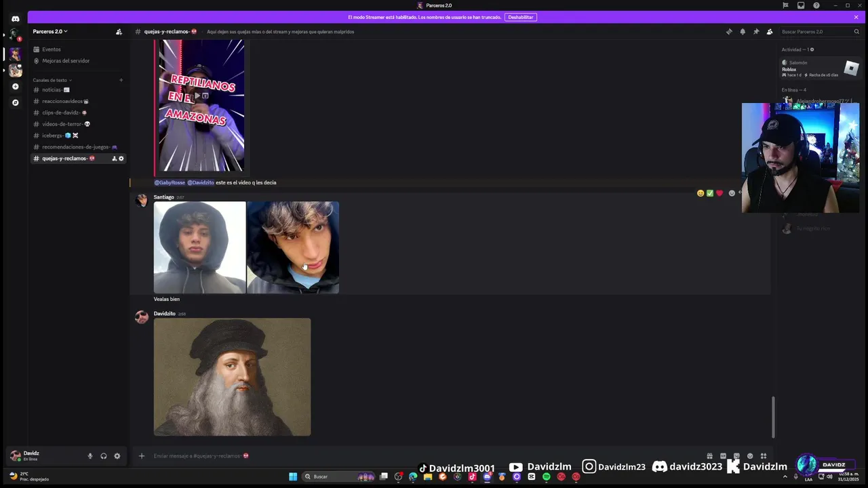Image resolution: width=868 pixels, height=488 pixels.
Task: Play the Reptilianos en el Amazonas video
Action: tap(197, 96)
